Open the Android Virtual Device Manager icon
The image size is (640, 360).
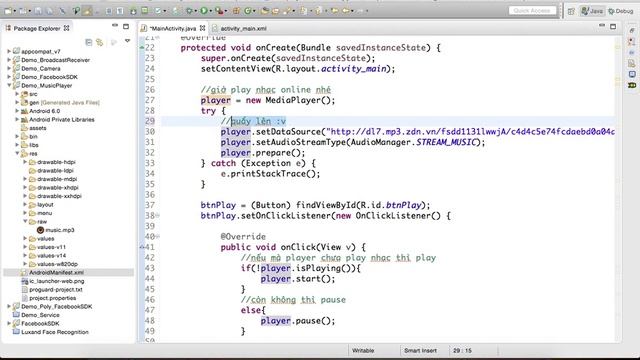point(144,11)
